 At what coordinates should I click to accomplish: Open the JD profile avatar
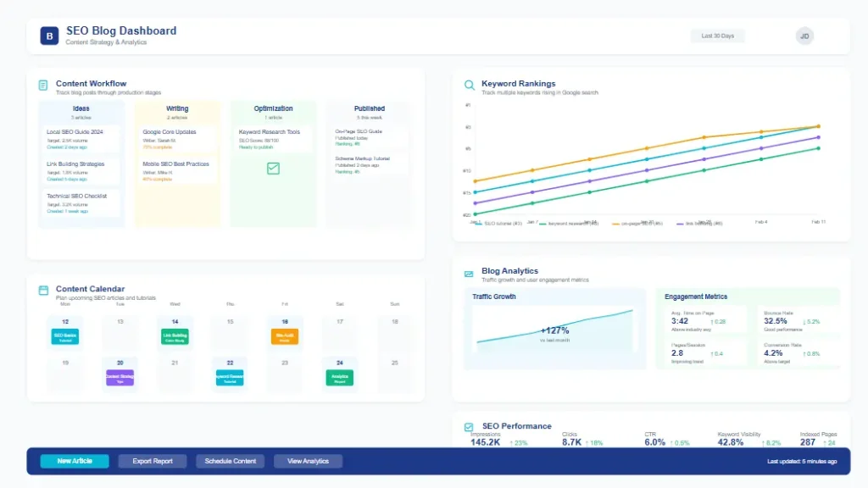coord(804,36)
